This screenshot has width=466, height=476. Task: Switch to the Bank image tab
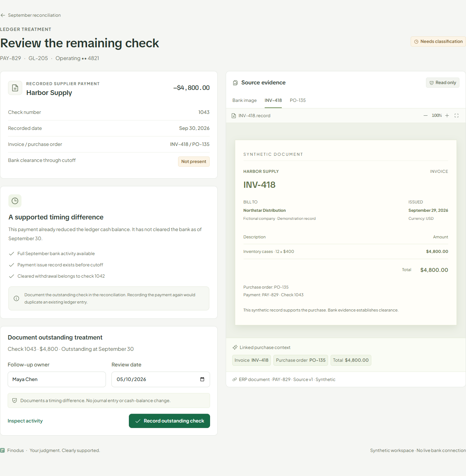click(x=245, y=100)
